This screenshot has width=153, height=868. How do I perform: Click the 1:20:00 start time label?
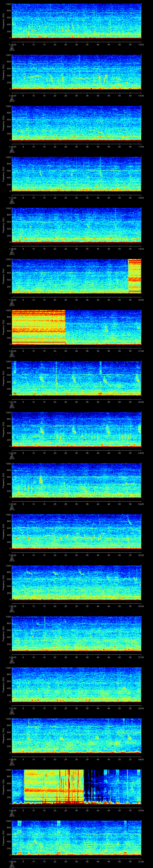[x=12, y=351]
